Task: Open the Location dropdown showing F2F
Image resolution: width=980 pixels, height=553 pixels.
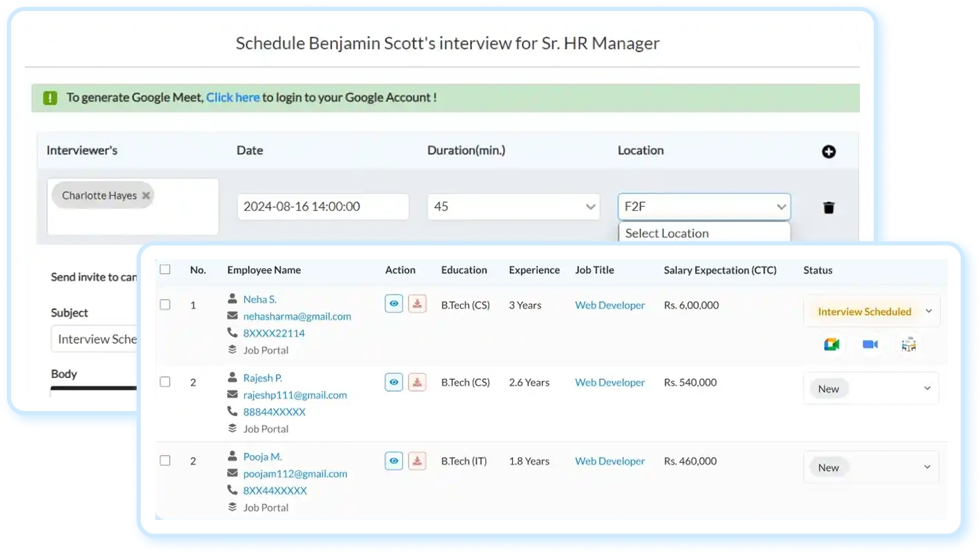Action: (704, 207)
